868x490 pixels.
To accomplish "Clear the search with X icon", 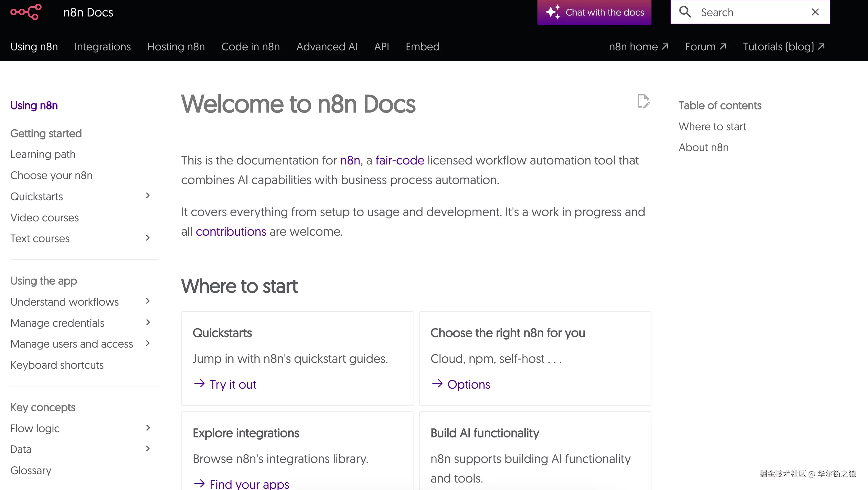I will click(815, 12).
